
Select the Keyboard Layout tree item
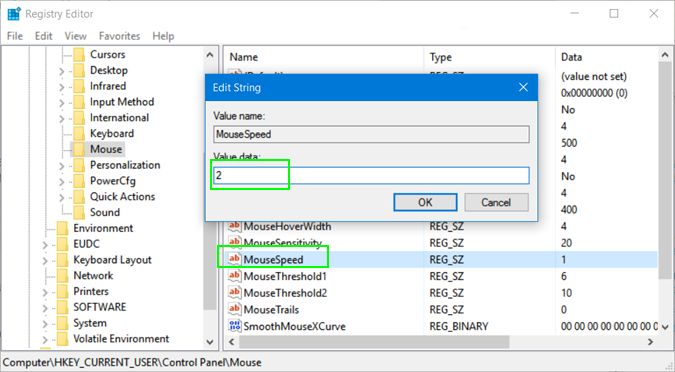[112, 260]
